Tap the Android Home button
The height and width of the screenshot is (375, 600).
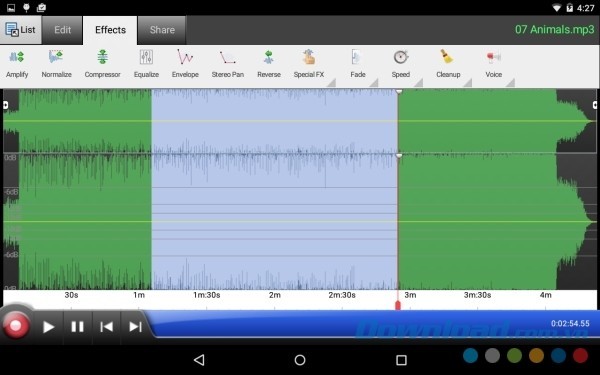coord(300,360)
